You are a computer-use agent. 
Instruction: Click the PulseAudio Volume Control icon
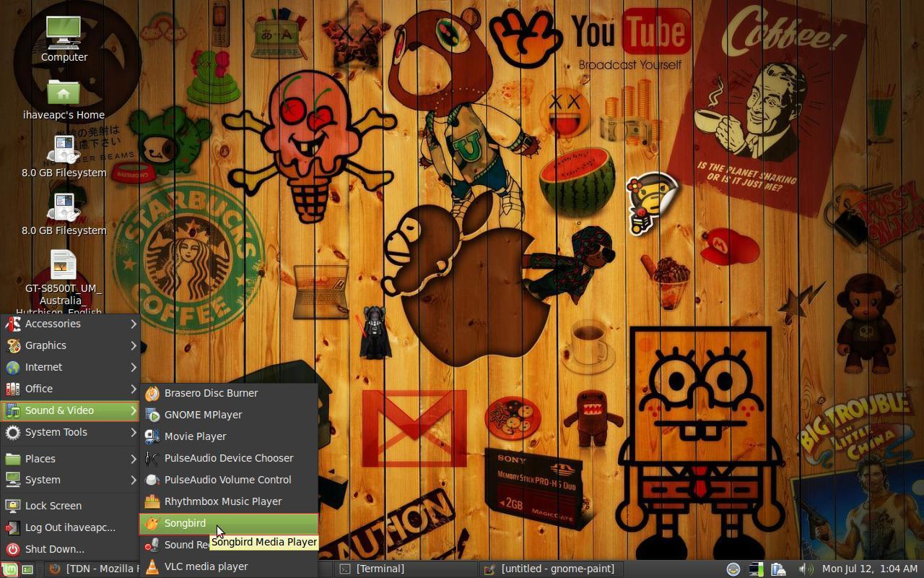pyautogui.click(x=152, y=480)
